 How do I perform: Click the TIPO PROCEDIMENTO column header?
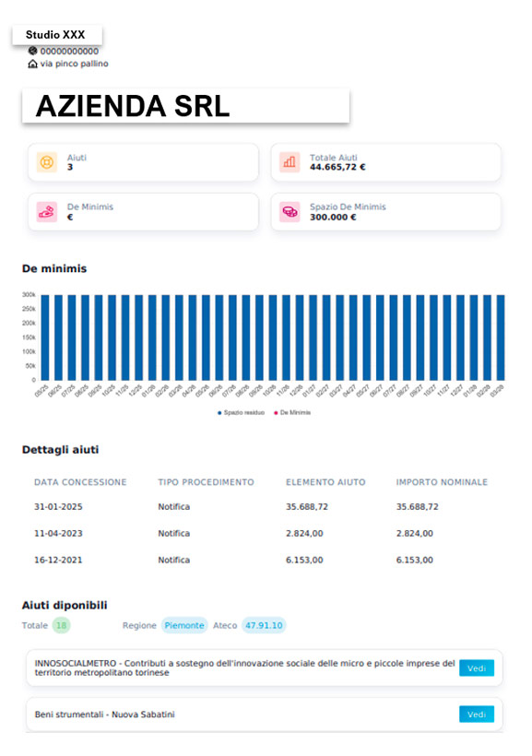[206, 482]
